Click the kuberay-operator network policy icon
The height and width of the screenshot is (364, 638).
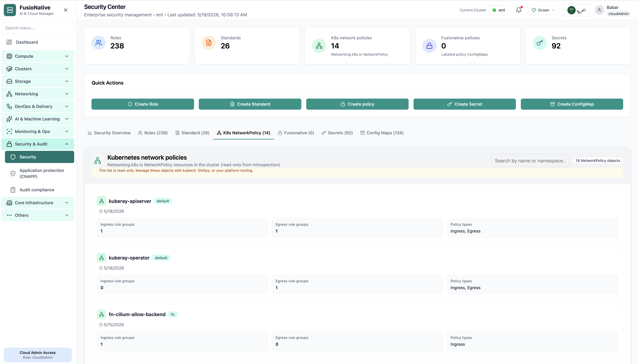pos(101,258)
